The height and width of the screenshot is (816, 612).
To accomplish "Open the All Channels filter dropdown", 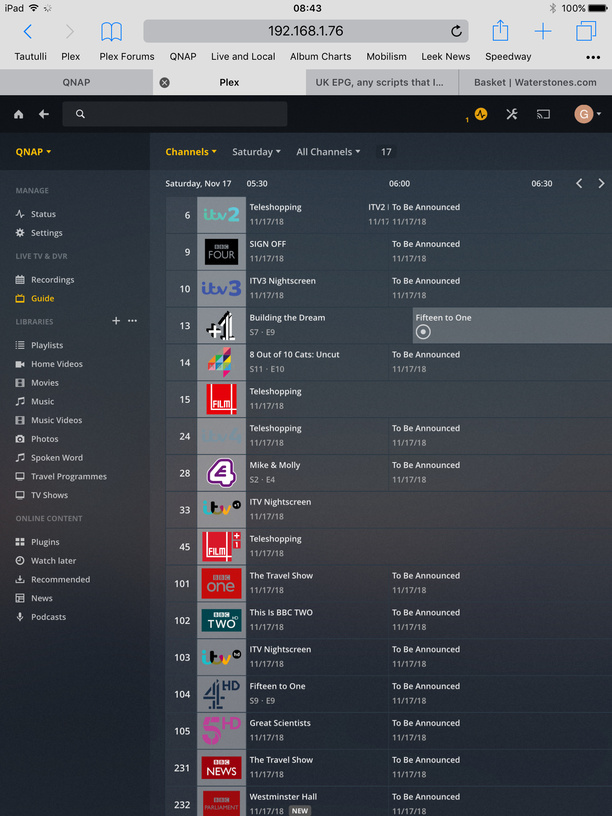I will tap(328, 152).
